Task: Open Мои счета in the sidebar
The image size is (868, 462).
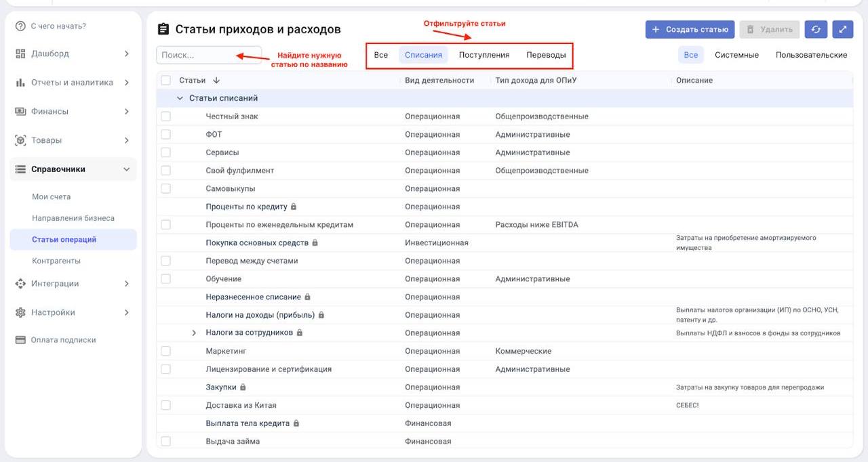Action: click(52, 196)
